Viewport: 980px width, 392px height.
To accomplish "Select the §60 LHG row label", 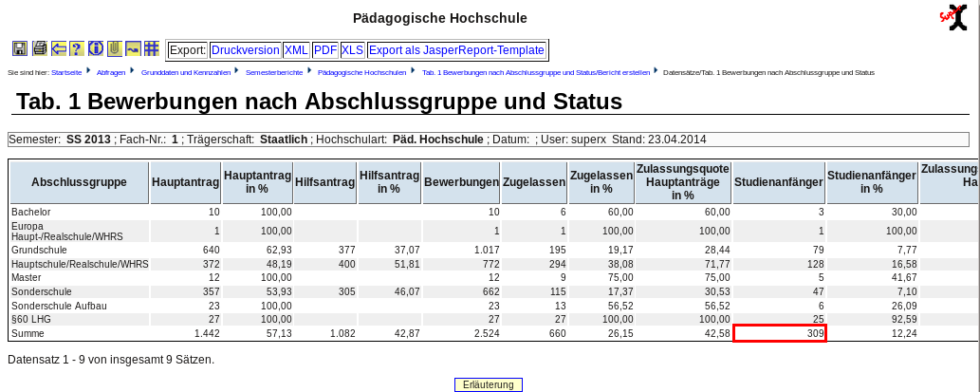I will coord(30,320).
